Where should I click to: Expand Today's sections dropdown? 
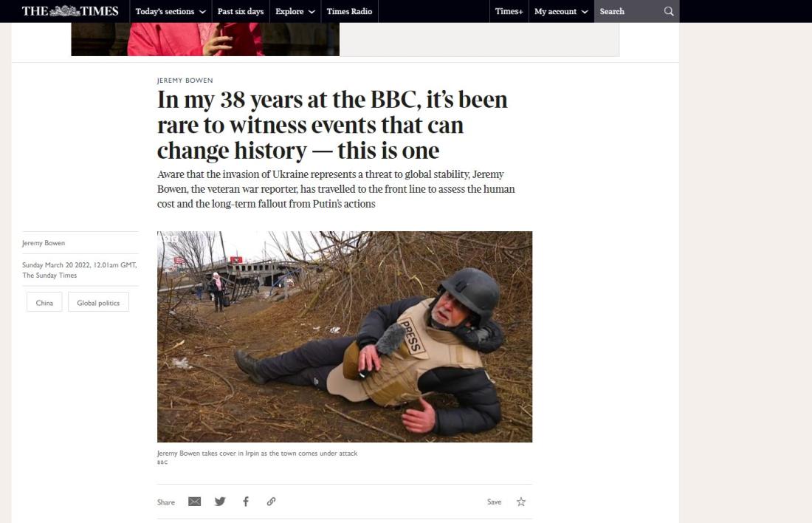coord(171,11)
